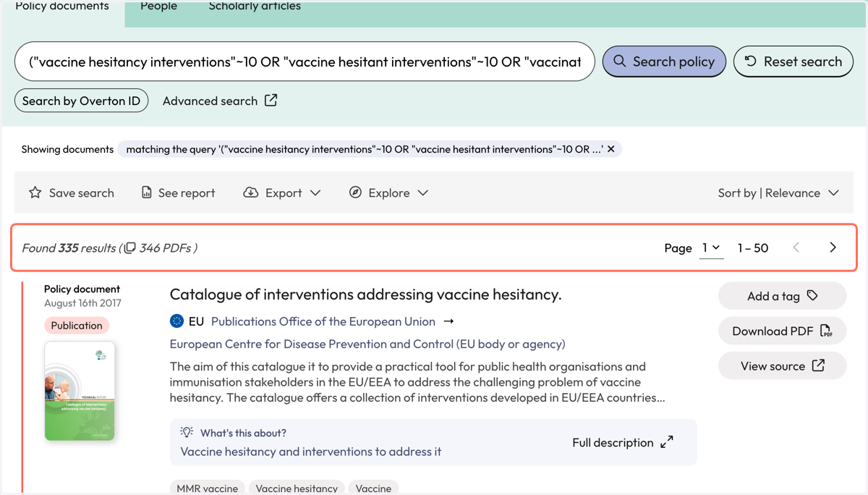Click the PDF file icon in Download PDF
This screenshot has height=495, width=868.
coord(826,331)
